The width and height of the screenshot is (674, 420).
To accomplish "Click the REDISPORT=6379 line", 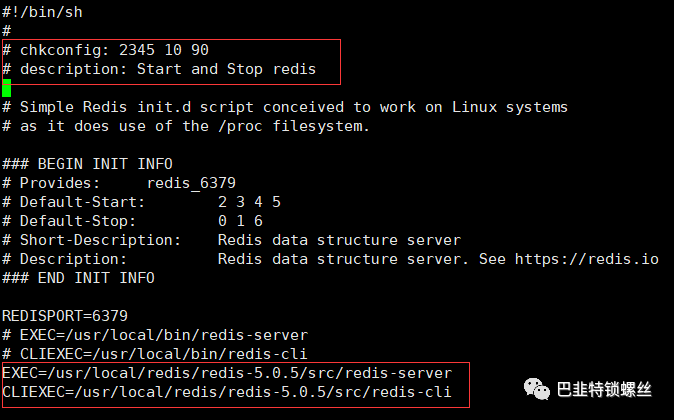I will pos(65,316).
